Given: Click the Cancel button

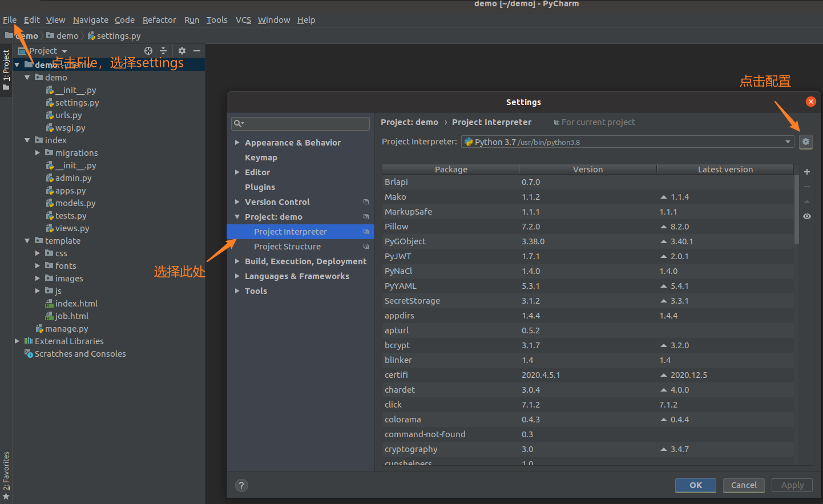Looking at the screenshot, I should point(744,485).
